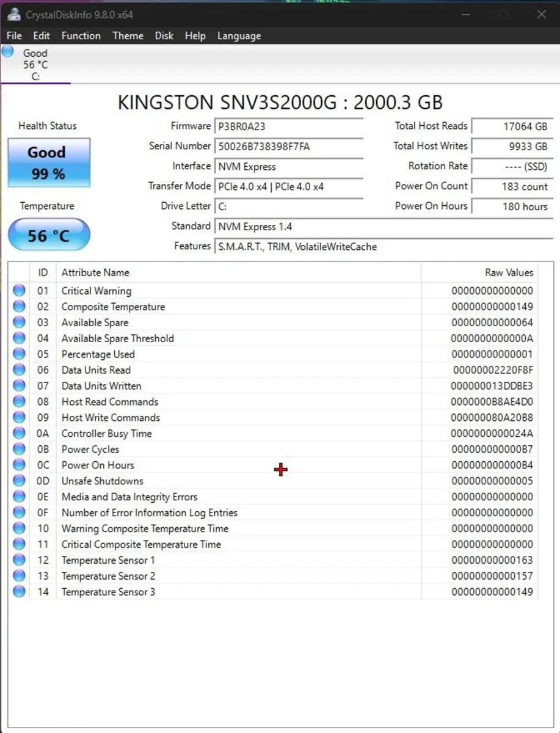
Task: Click raw value 00000002220F8F
Action: point(493,370)
